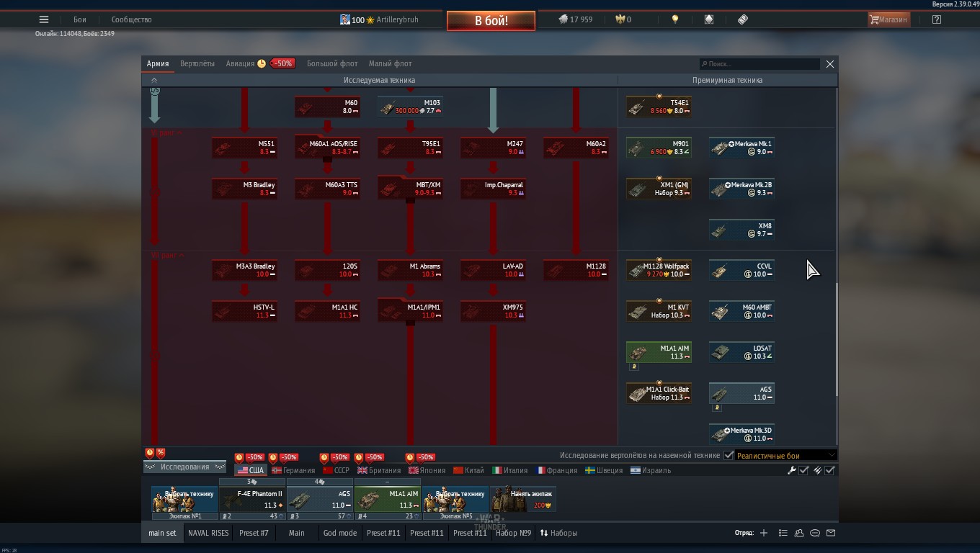The image size is (980, 553).
Task: Select the M1A1 Click-Bait vehicle card
Action: [x=659, y=393]
